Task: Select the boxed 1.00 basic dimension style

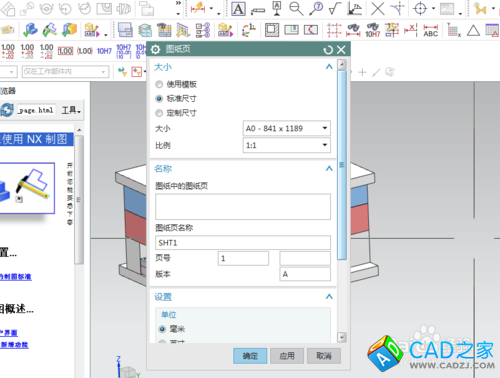Action: [65, 51]
